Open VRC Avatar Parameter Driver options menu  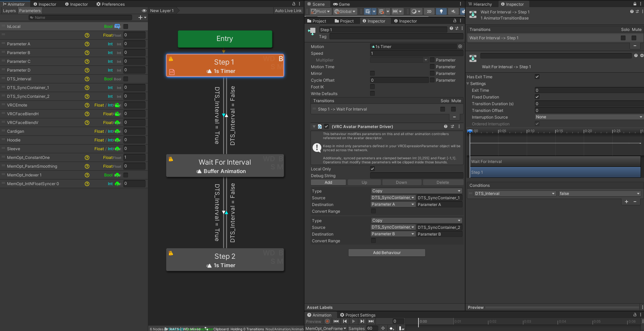click(459, 126)
